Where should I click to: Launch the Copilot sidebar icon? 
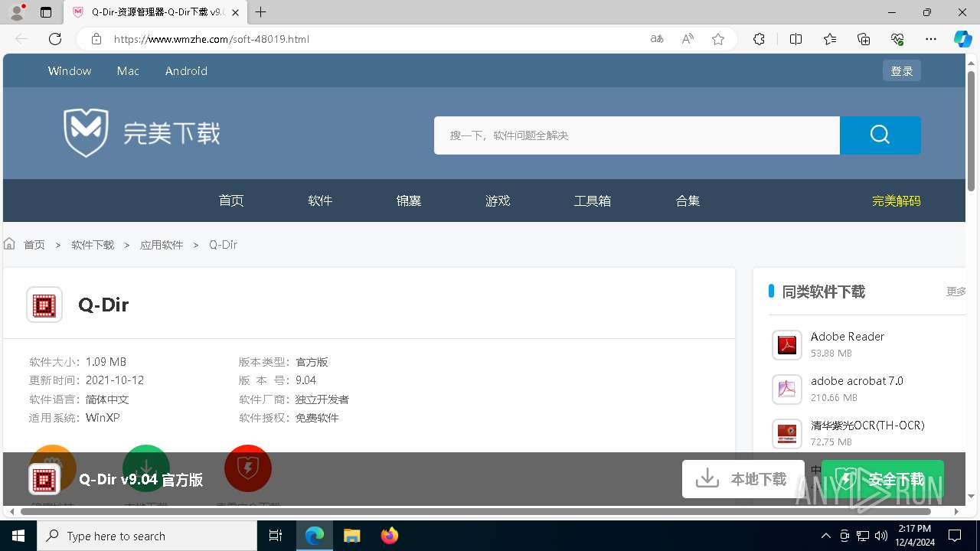[x=962, y=39]
